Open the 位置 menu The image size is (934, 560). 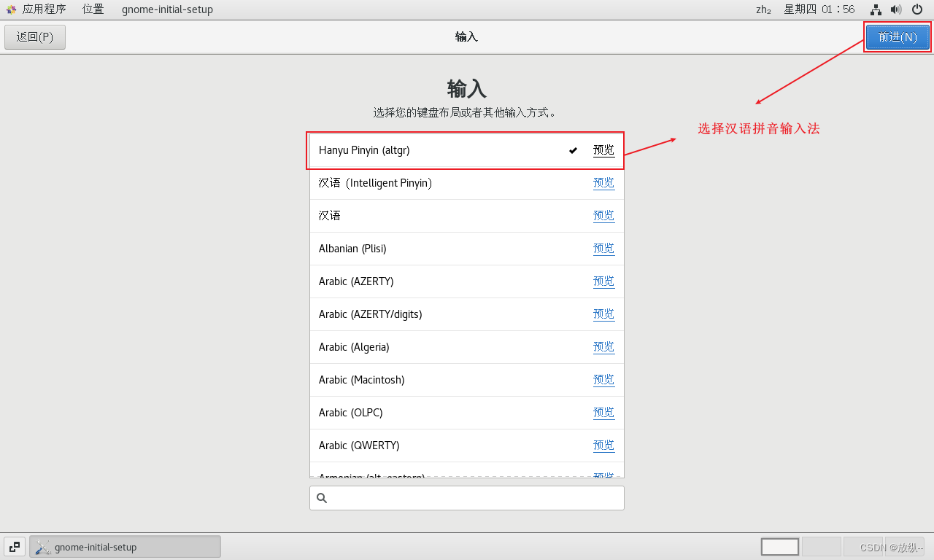(x=93, y=9)
